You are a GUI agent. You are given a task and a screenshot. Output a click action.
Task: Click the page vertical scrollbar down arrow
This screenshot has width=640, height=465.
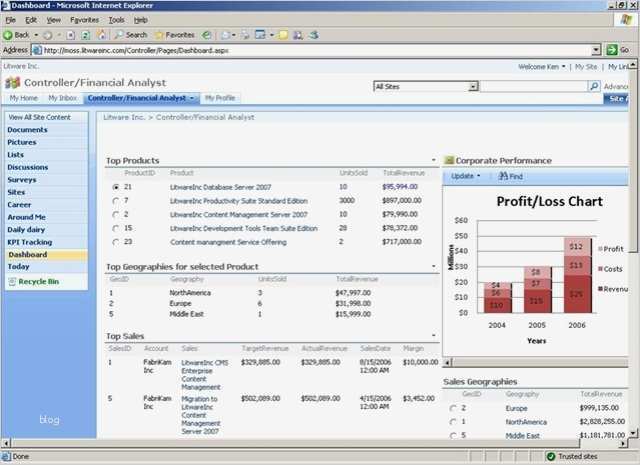pyautogui.click(x=633, y=433)
